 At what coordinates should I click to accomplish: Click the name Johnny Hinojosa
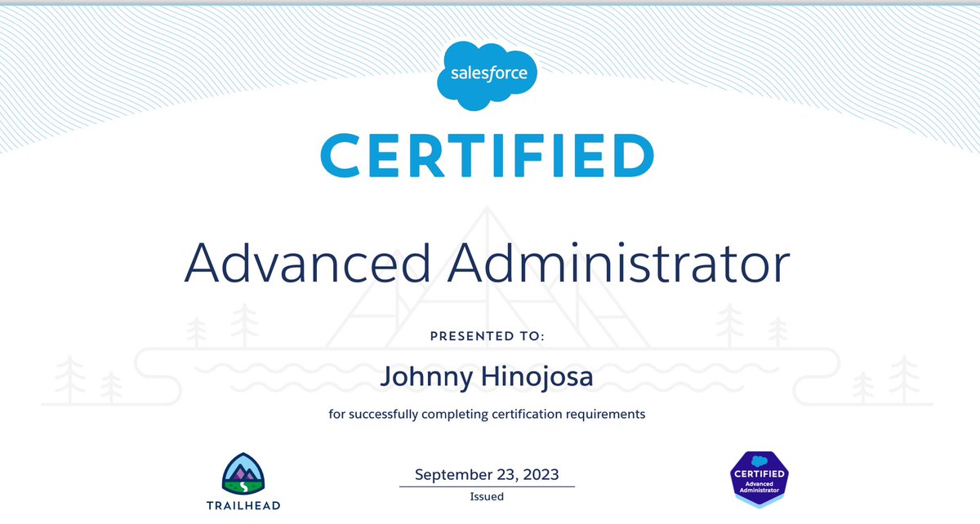point(487,377)
